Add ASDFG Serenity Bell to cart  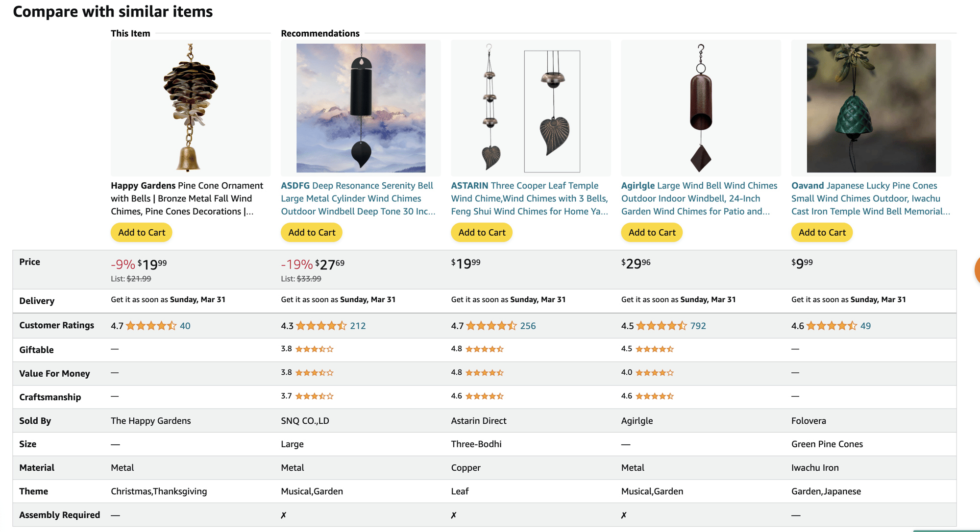click(312, 232)
